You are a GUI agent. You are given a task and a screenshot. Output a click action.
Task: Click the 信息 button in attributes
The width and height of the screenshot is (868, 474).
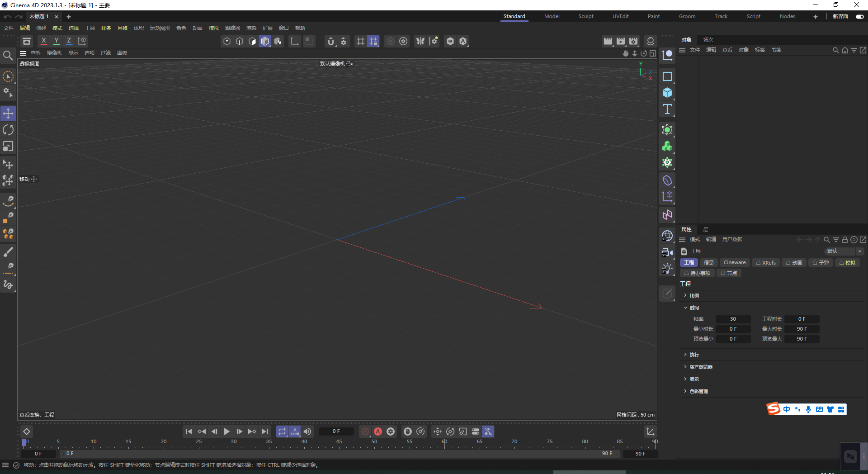pyautogui.click(x=708, y=263)
